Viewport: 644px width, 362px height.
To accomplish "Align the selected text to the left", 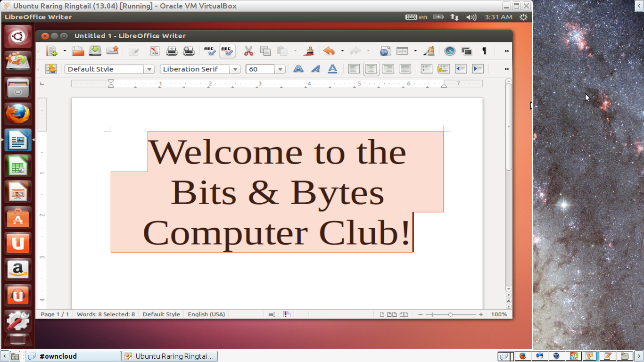I will (x=354, y=69).
